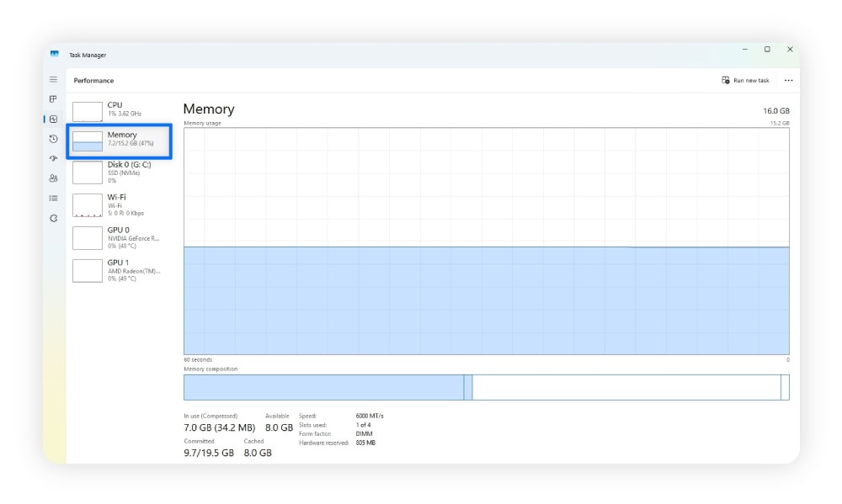Open the See more ellipsis menu
This screenshot has height=504, width=842.
click(788, 79)
